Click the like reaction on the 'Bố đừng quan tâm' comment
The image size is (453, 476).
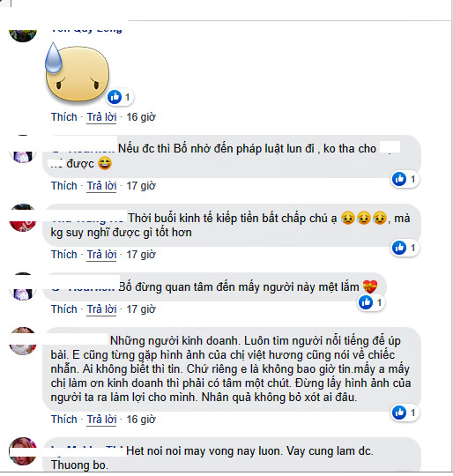(x=366, y=302)
